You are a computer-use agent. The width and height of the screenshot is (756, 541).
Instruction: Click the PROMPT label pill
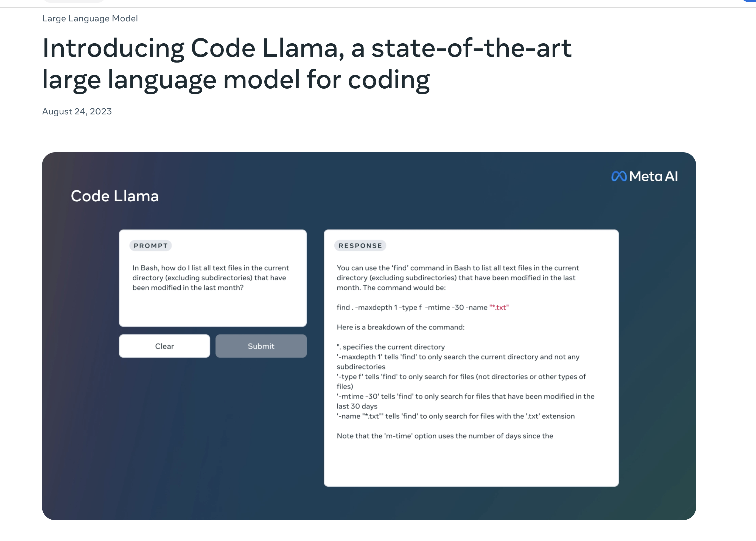click(x=150, y=246)
